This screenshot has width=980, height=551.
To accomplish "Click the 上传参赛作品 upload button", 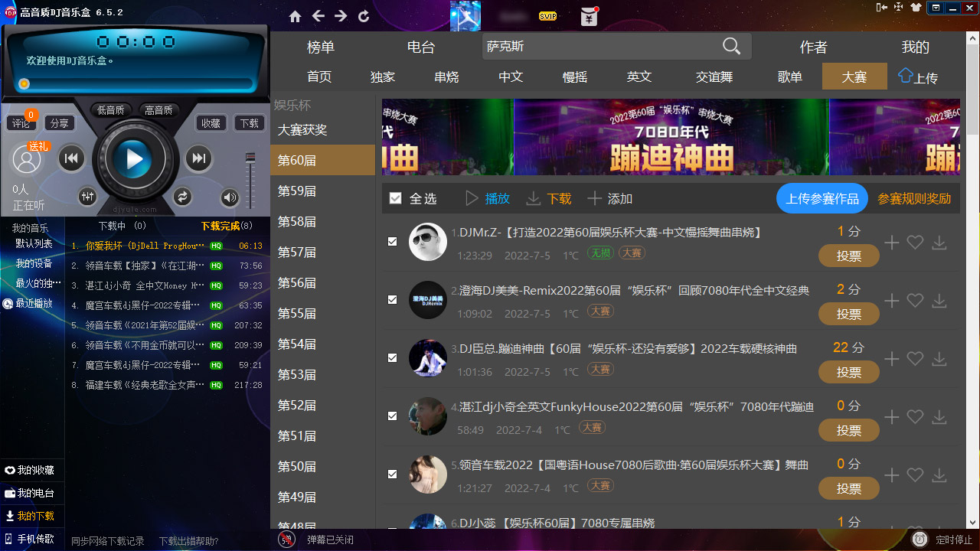I will [822, 197].
